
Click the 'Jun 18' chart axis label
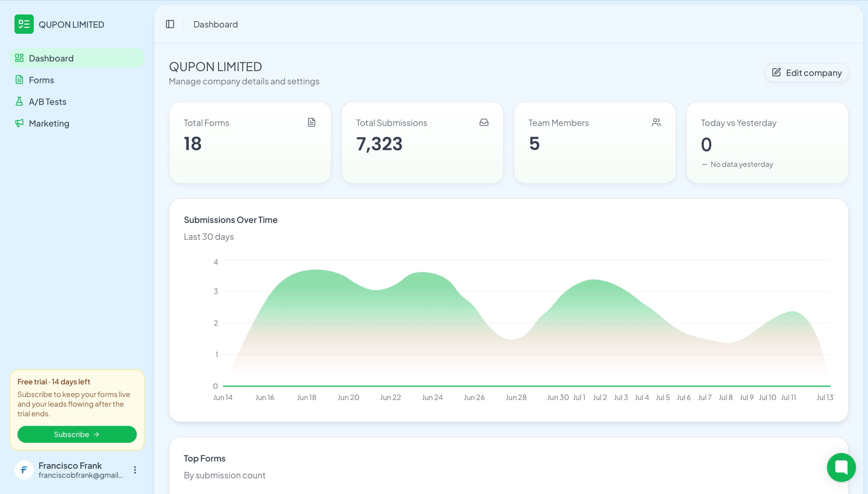[307, 397]
